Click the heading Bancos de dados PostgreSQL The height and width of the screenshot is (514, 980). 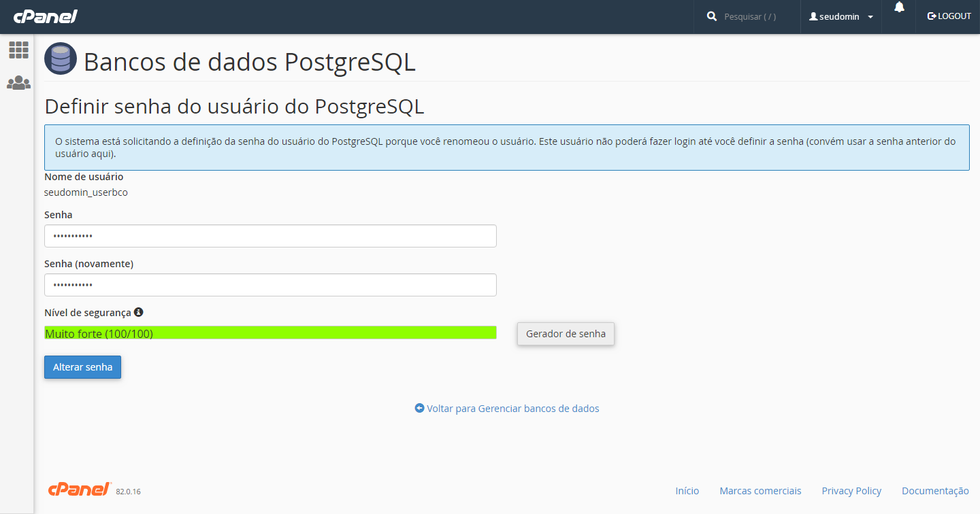249,62
